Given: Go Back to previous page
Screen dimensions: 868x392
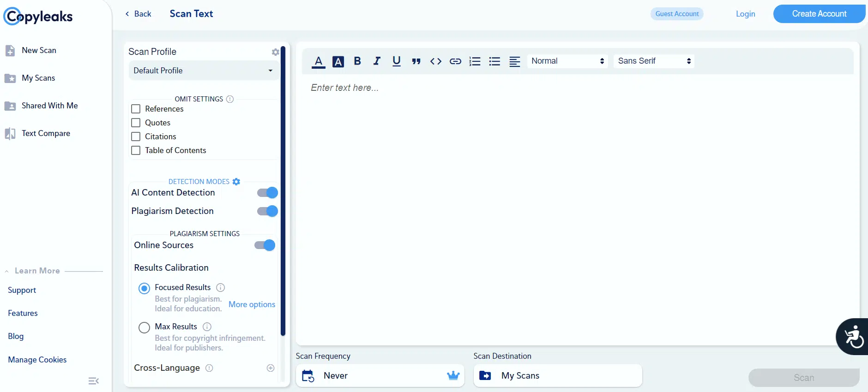Looking at the screenshot, I should [x=138, y=14].
